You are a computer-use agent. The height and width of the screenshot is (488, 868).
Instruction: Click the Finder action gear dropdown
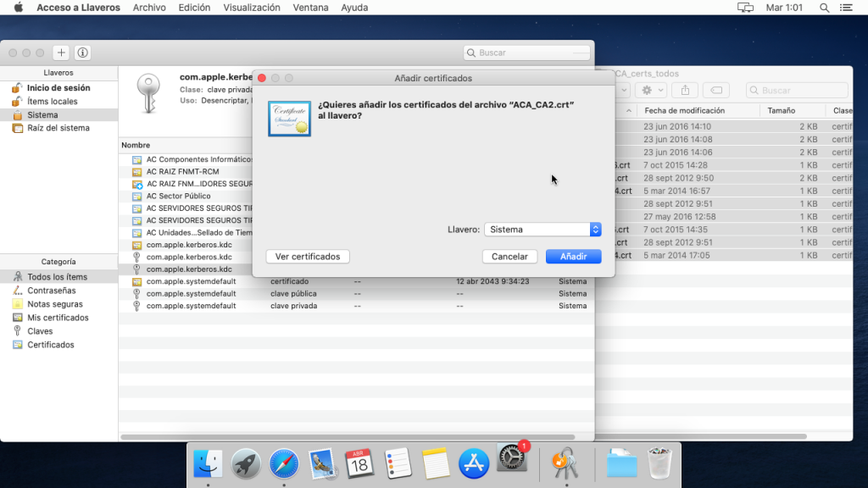pyautogui.click(x=652, y=90)
